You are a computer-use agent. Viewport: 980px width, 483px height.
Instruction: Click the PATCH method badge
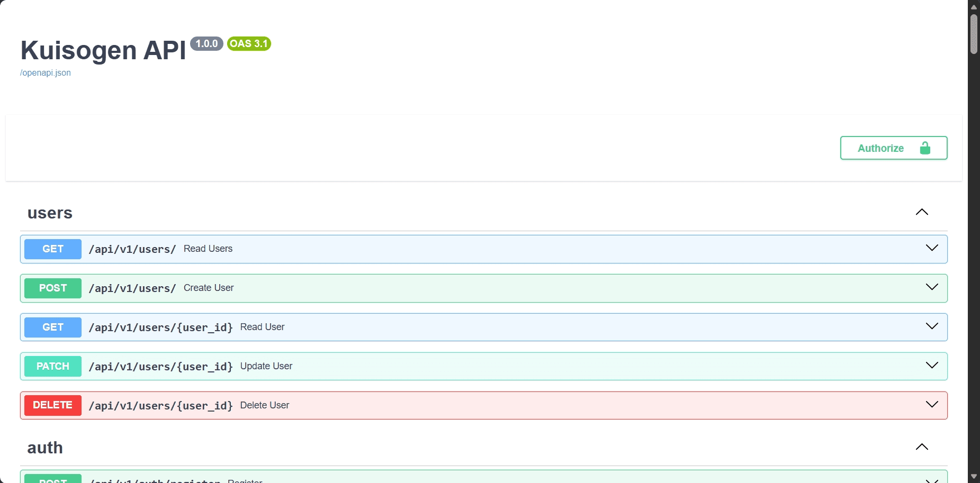53,367
